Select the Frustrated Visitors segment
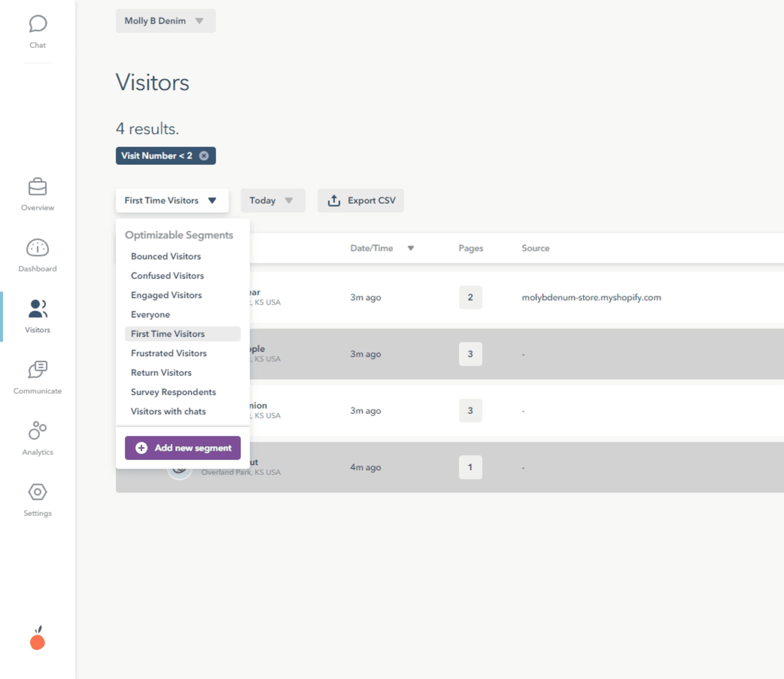The height and width of the screenshot is (679, 784). click(169, 353)
